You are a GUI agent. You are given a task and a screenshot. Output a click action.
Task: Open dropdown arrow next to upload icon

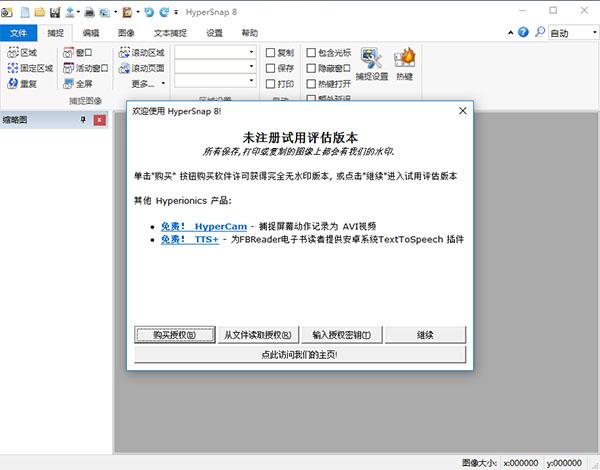pos(78,12)
